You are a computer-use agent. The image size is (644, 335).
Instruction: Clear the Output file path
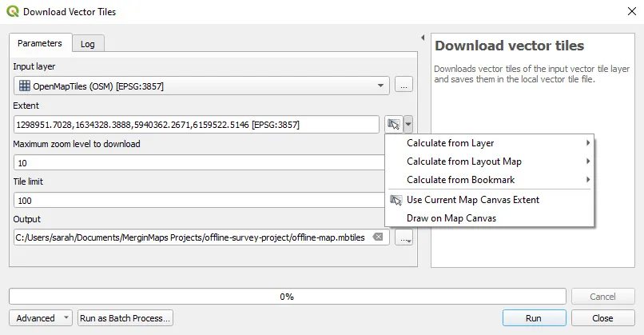pyautogui.click(x=377, y=237)
